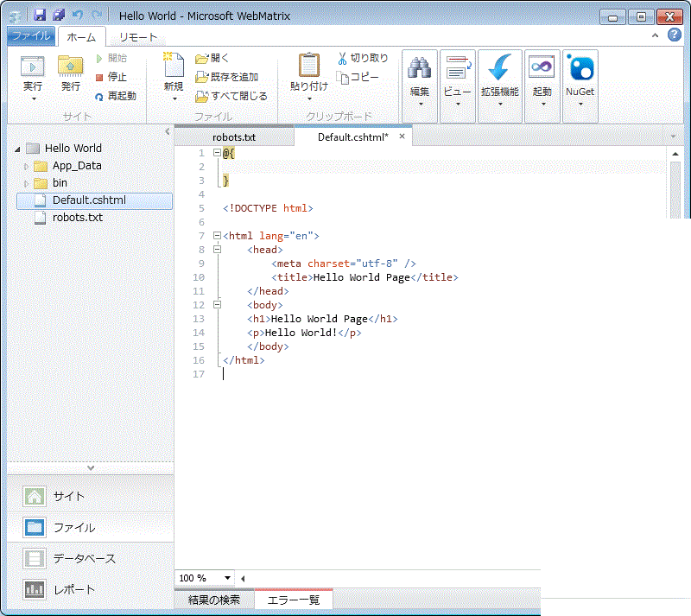Click the Redo arrow in title bar

click(x=97, y=15)
